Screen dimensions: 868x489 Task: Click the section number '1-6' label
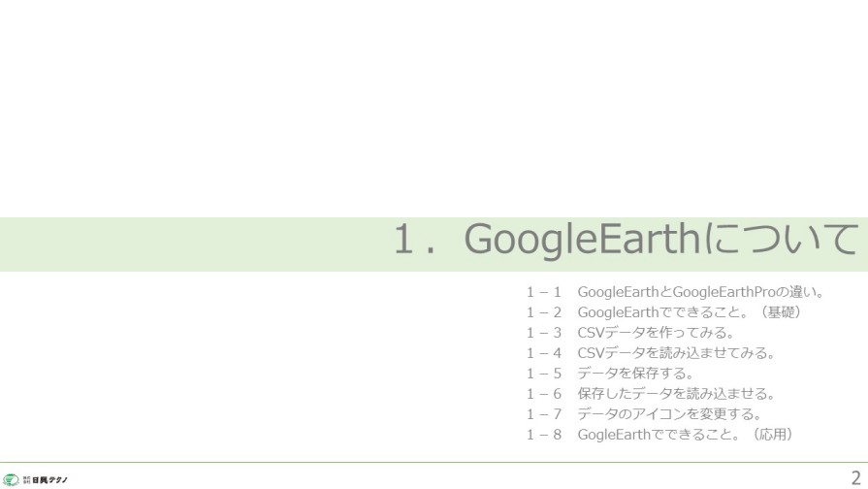(544, 393)
